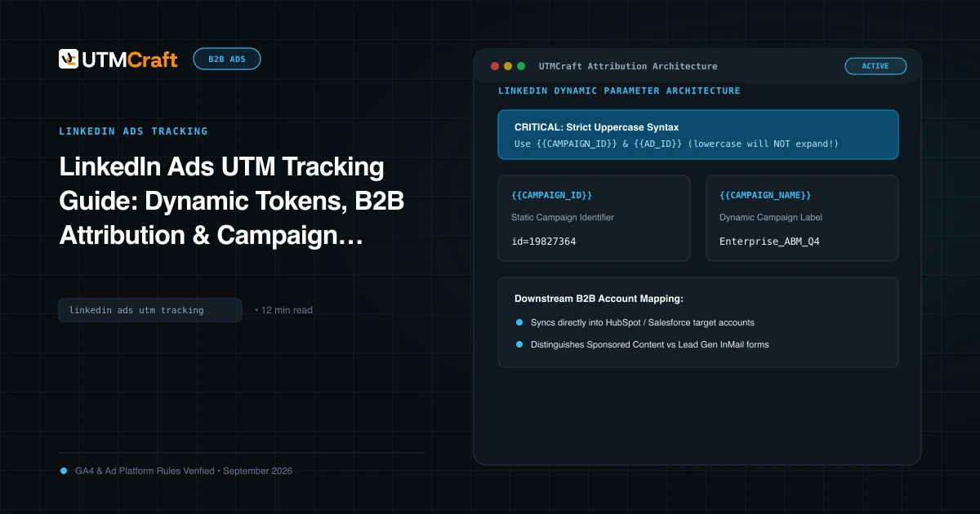980x514 pixels.
Task: Click the Enterprise_ABM_Q4 value
Action: pos(769,241)
